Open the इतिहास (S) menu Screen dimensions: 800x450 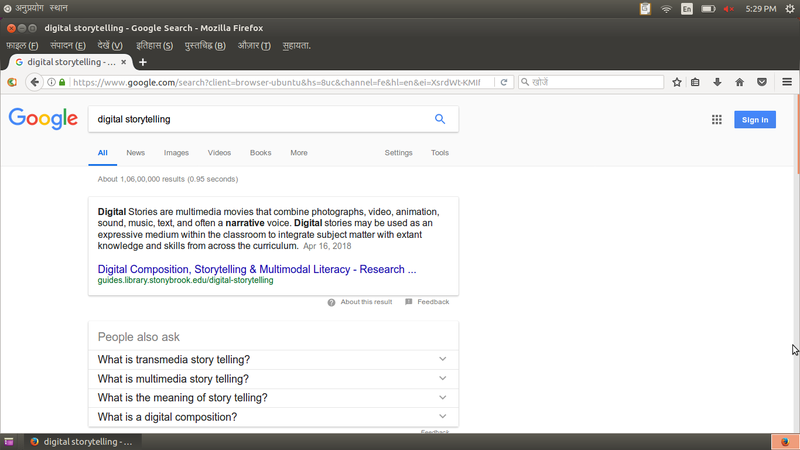click(x=155, y=45)
